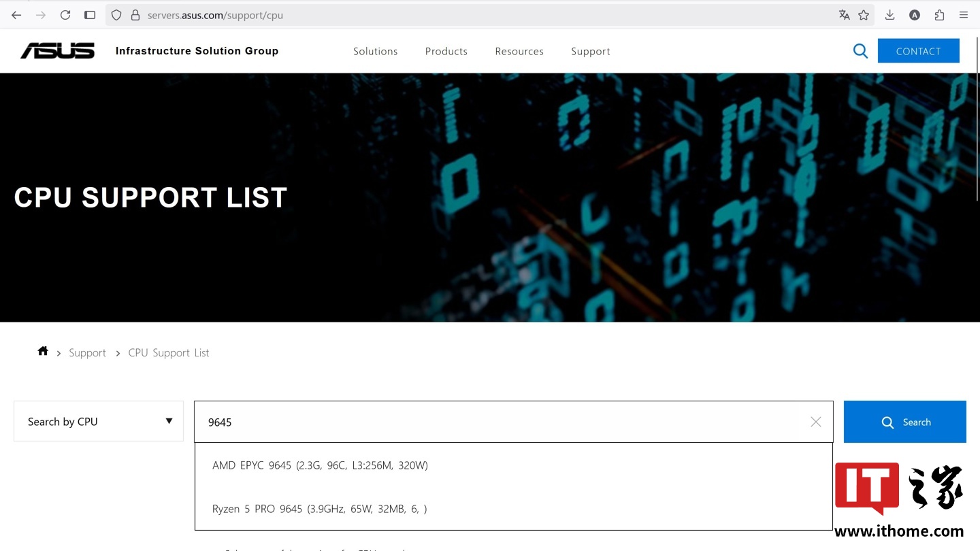Bookmark this page with the star icon

point(864,15)
